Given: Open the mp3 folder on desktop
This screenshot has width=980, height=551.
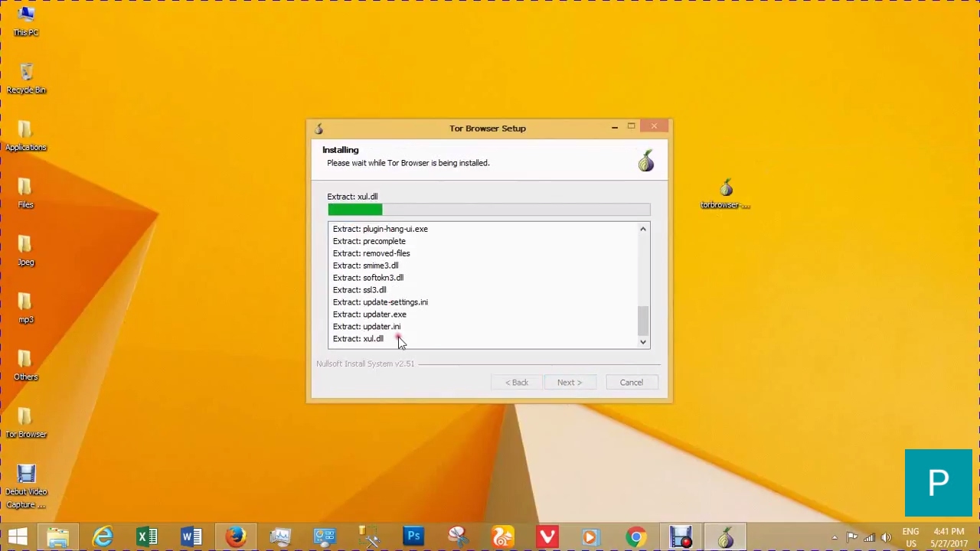Looking at the screenshot, I should click(25, 308).
